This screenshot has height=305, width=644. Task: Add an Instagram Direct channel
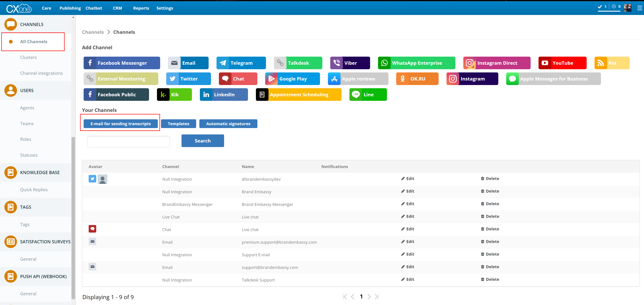497,63
